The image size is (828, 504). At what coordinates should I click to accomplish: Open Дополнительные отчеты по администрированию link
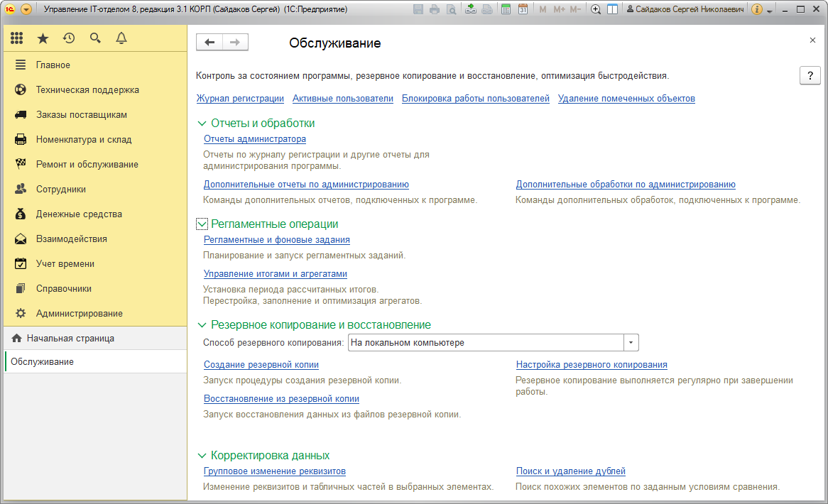click(x=306, y=184)
